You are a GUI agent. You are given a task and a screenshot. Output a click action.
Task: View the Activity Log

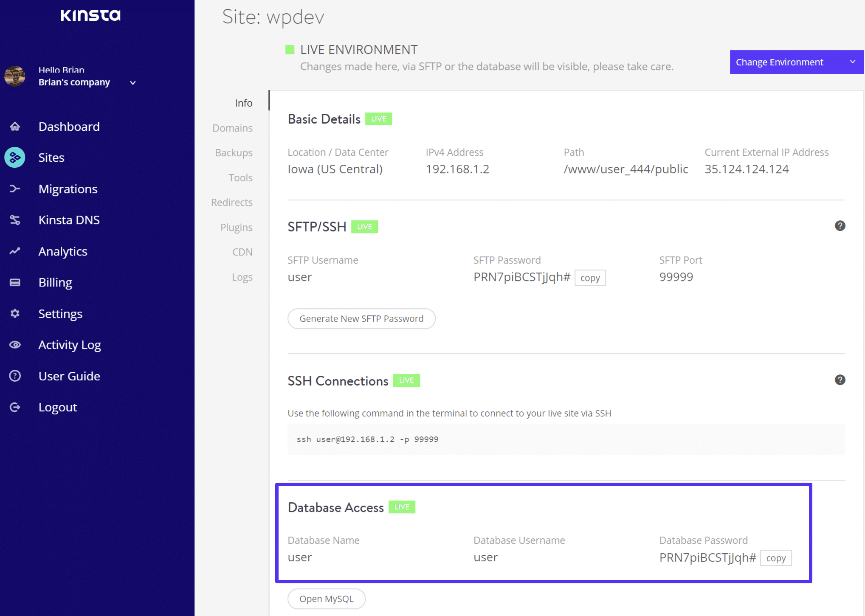tap(70, 345)
